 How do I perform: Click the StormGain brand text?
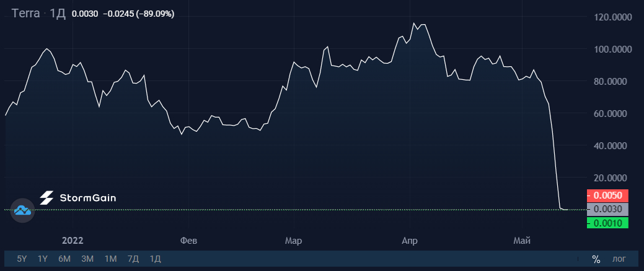point(88,198)
